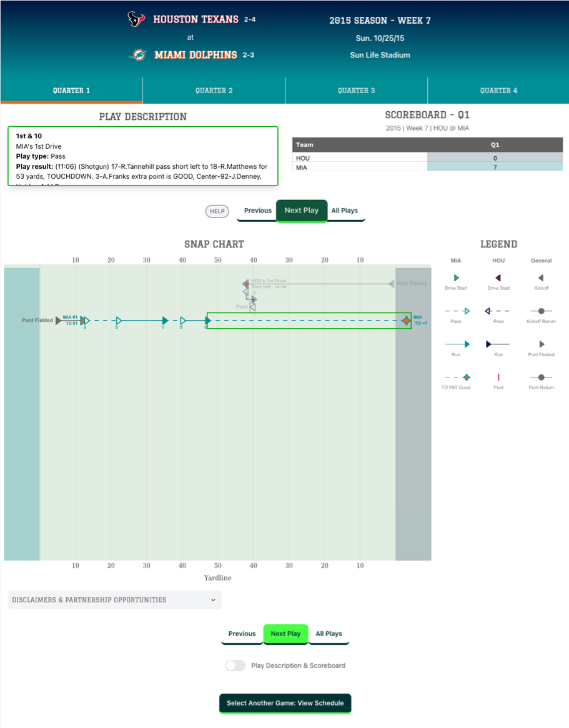Click Previous button beside the HELP button
The height and width of the screenshot is (728, 569).
point(257,211)
